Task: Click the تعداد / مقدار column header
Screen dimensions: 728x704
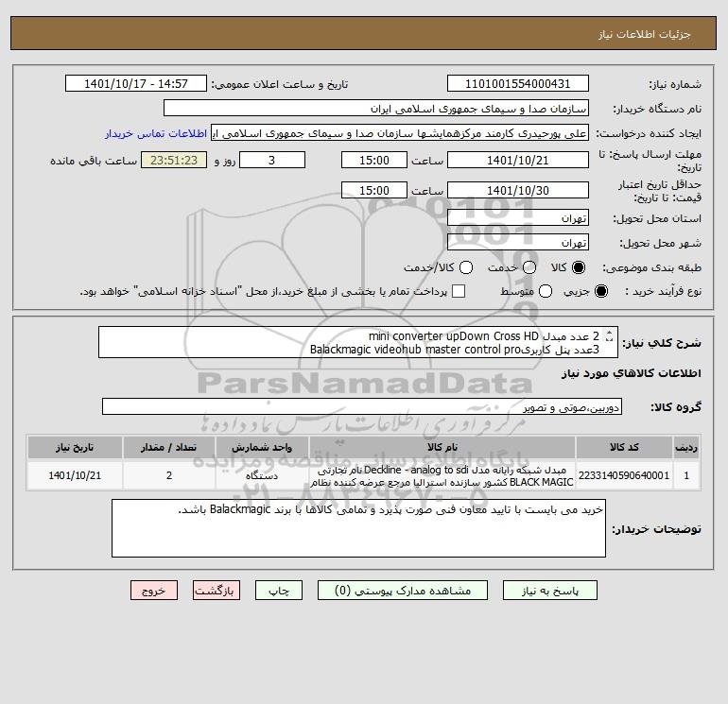Action: (169, 447)
